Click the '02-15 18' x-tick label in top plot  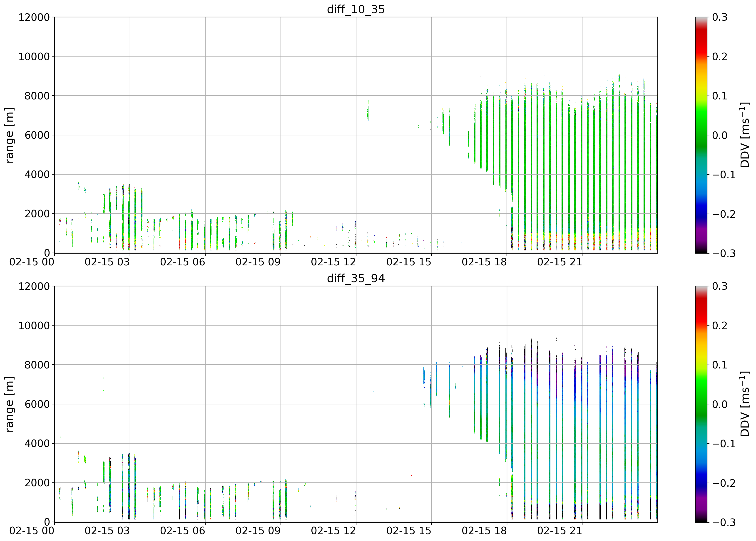click(x=484, y=262)
